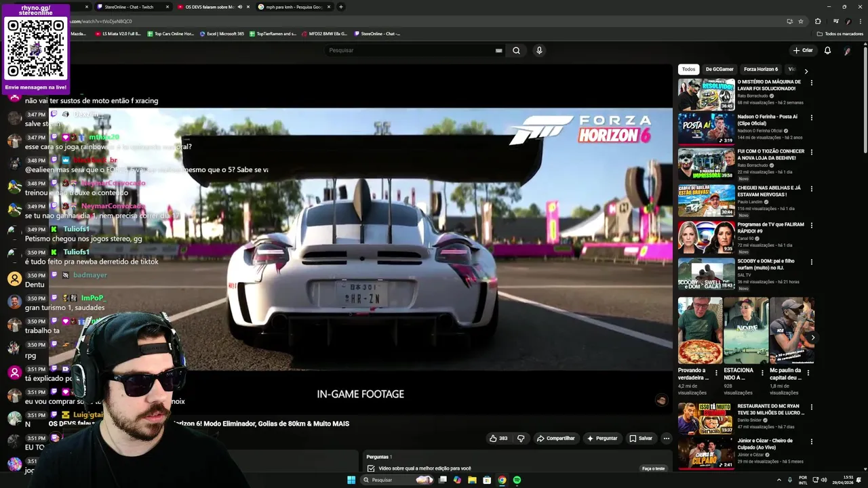Image resolution: width=868 pixels, height=488 pixels.
Task: Open 'Top Cars Online Hor...' bookmark
Action: coord(170,34)
